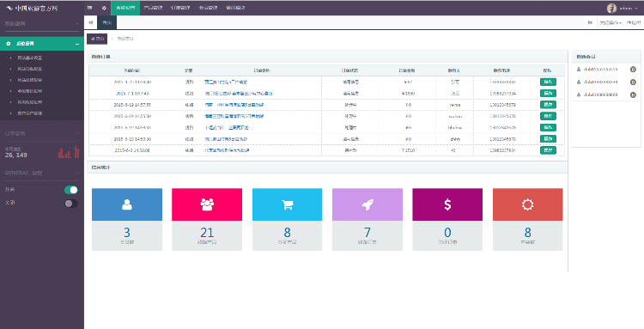Image resolution: width=644 pixels, height=329 pixels.
Task: Open the first submenu item under green section
Action: coord(29,58)
